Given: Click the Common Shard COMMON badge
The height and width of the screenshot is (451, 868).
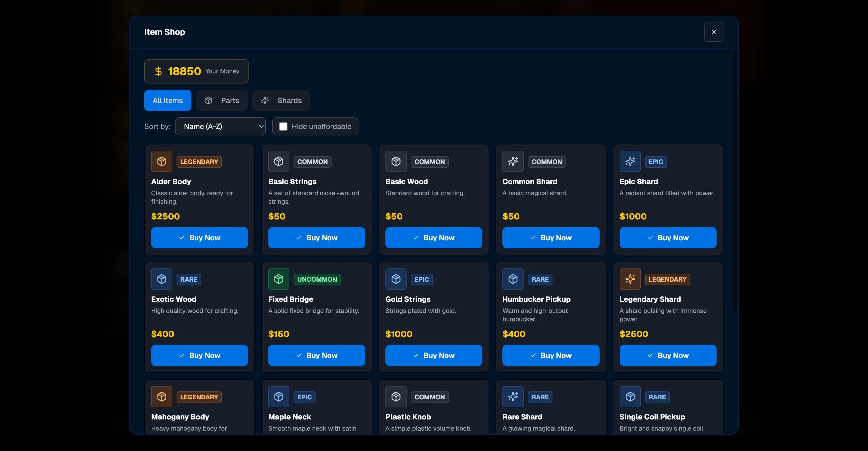Looking at the screenshot, I should click(547, 162).
